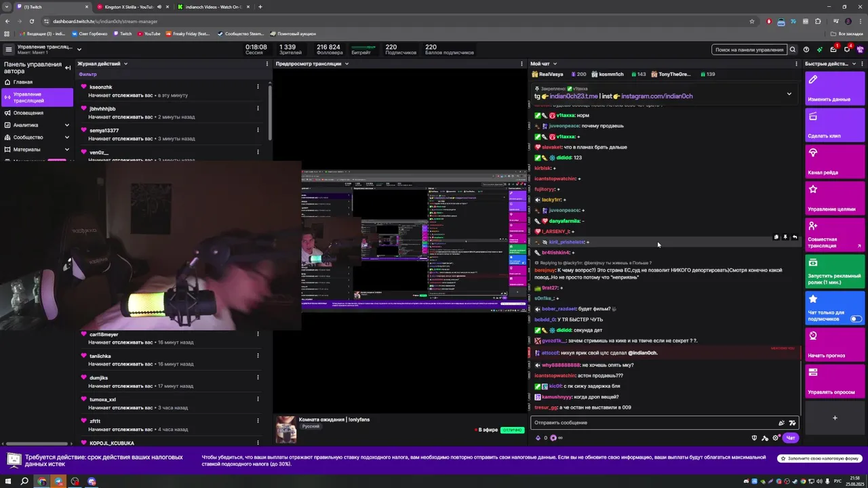Select Управление трансляцией in the sidebar
The width and height of the screenshot is (868, 488).
tap(37, 97)
